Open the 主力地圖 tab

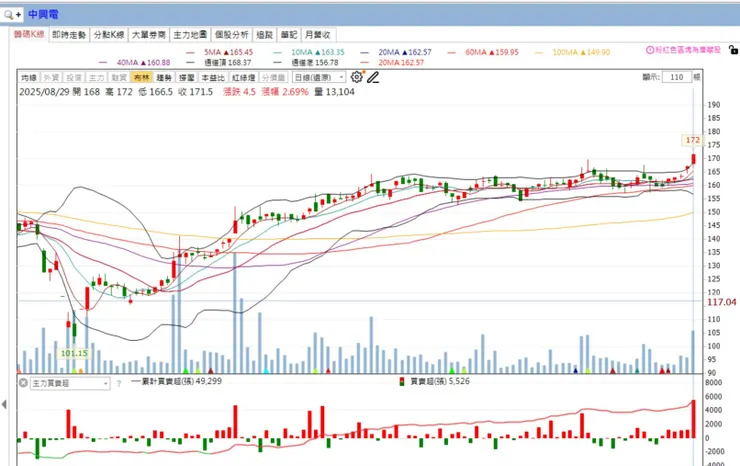(190, 35)
